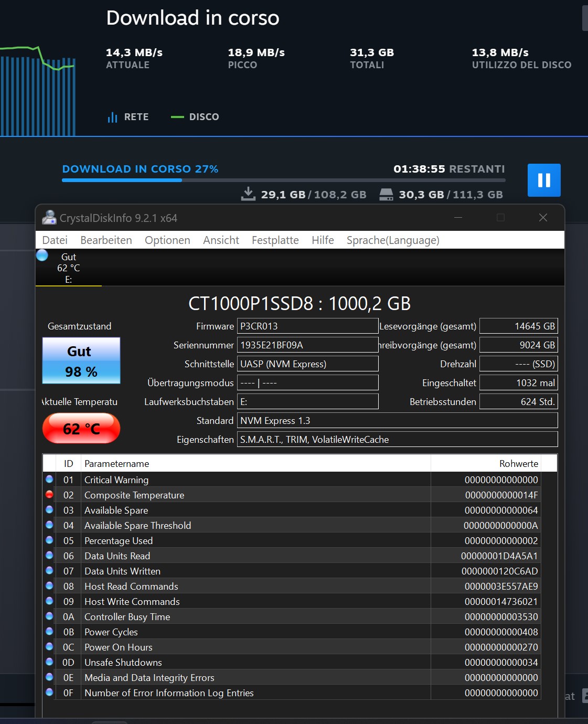Click the DOWNLOAD IN CORSO 27% label

click(x=140, y=169)
